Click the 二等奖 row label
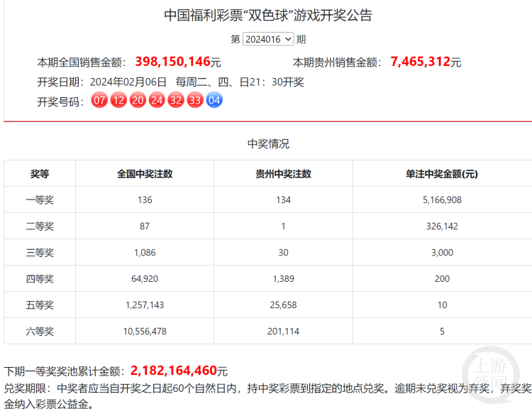Image resolution: width=532 pixels, height=416 pixels. tap(40, 226)
